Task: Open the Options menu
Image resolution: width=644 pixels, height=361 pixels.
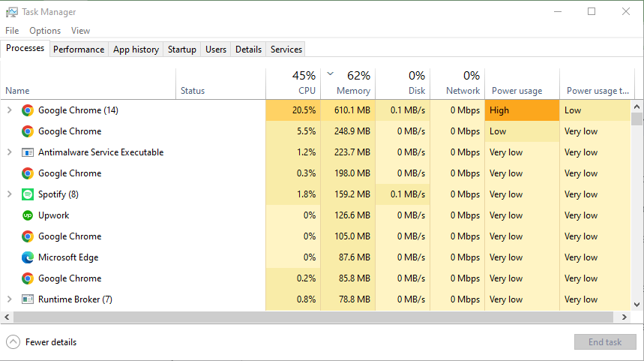Action: [45, 31]
